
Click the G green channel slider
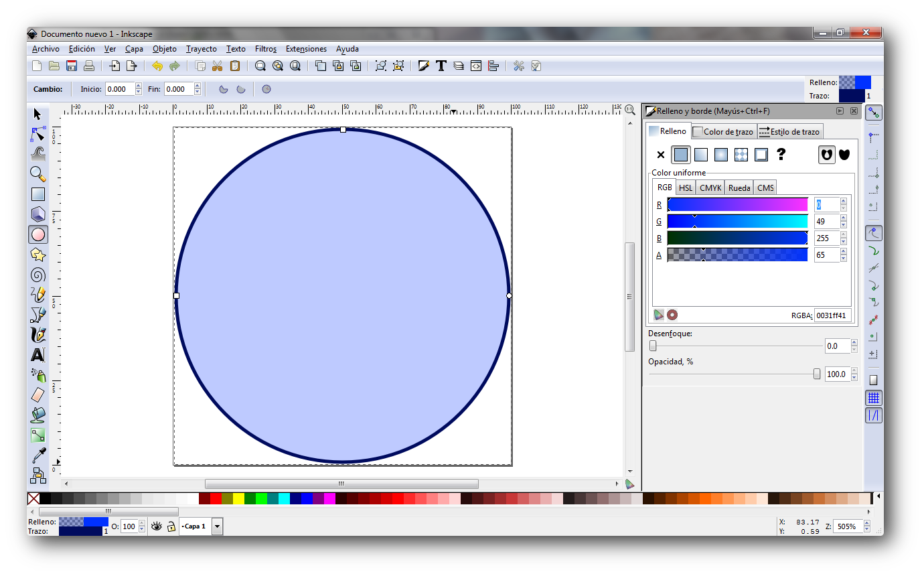(738, 222)
